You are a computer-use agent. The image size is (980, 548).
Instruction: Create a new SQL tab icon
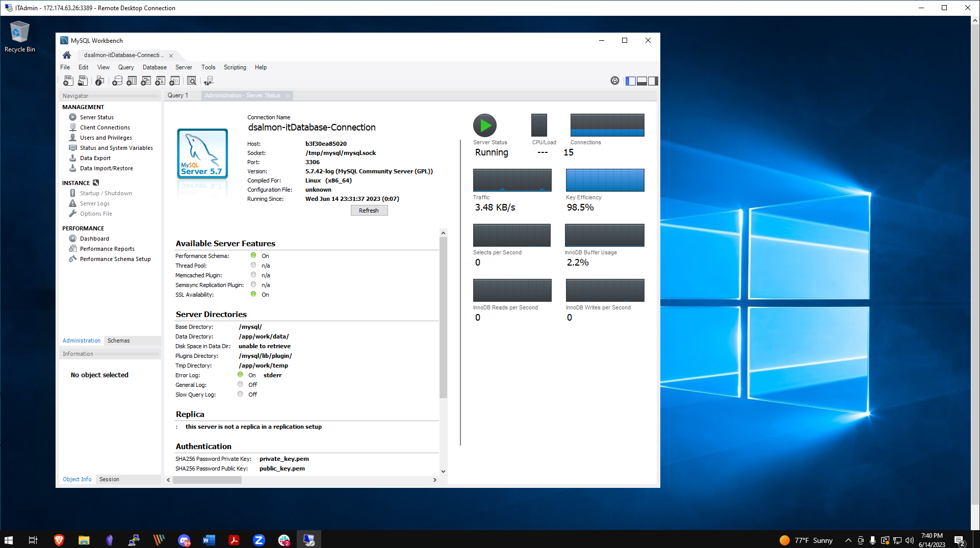(x=68, y=81)
